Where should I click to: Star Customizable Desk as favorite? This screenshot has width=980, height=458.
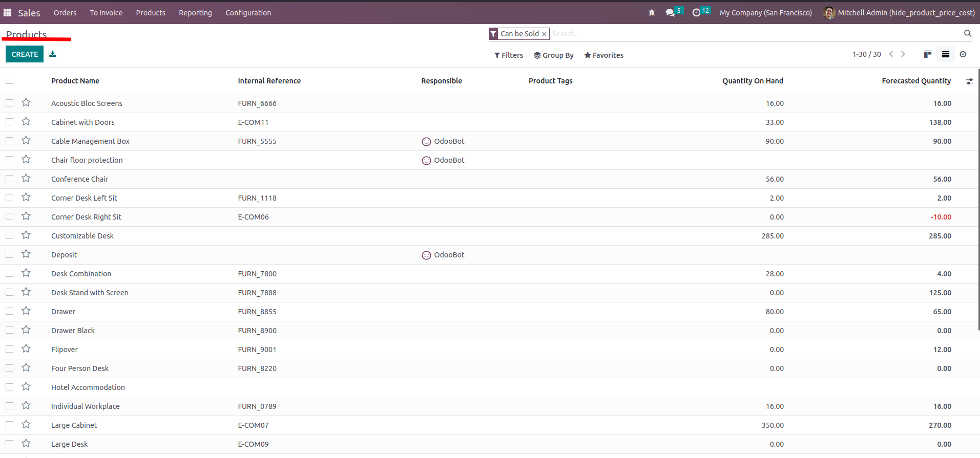(x=26, y=235)
